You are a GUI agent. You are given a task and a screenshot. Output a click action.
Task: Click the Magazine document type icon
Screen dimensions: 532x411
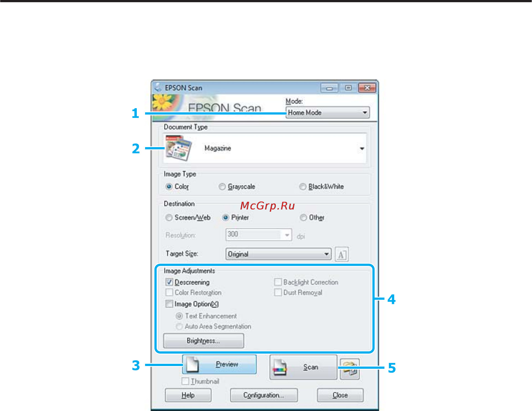click(178, 148)
